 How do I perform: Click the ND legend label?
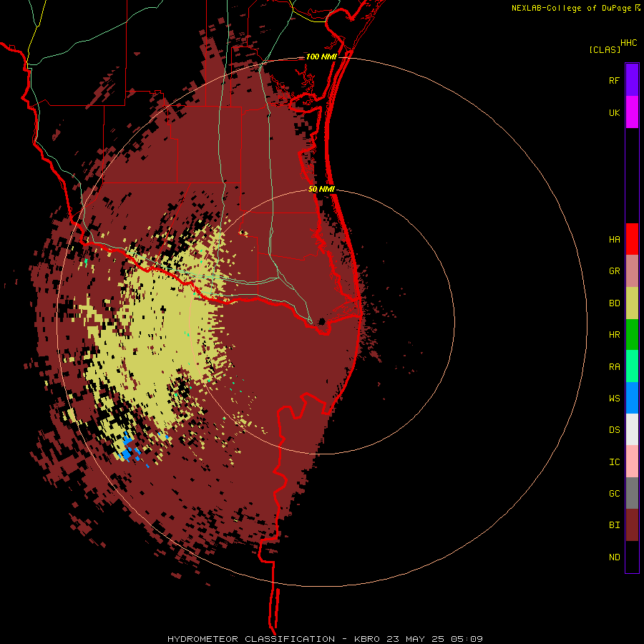tap(614, 557)
